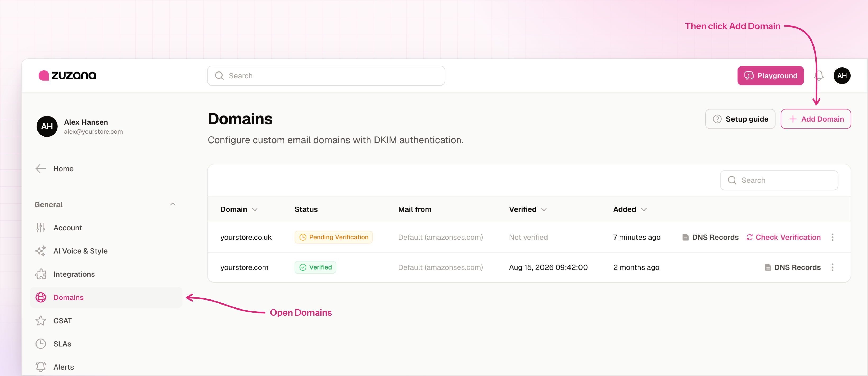This screenshot has width=868, height=376.
Task: Select yourstore.co.uk domain name
Action: tap(246, 238)
